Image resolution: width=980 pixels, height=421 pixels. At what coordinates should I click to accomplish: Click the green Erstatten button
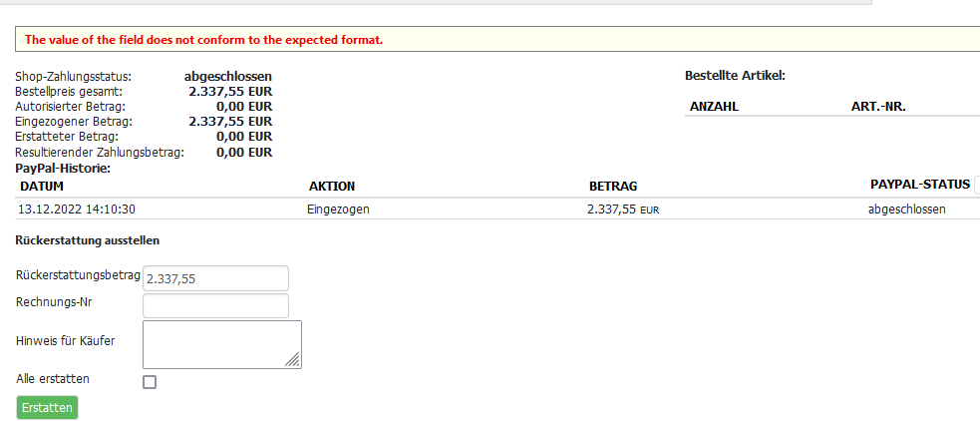pos(47,407)
